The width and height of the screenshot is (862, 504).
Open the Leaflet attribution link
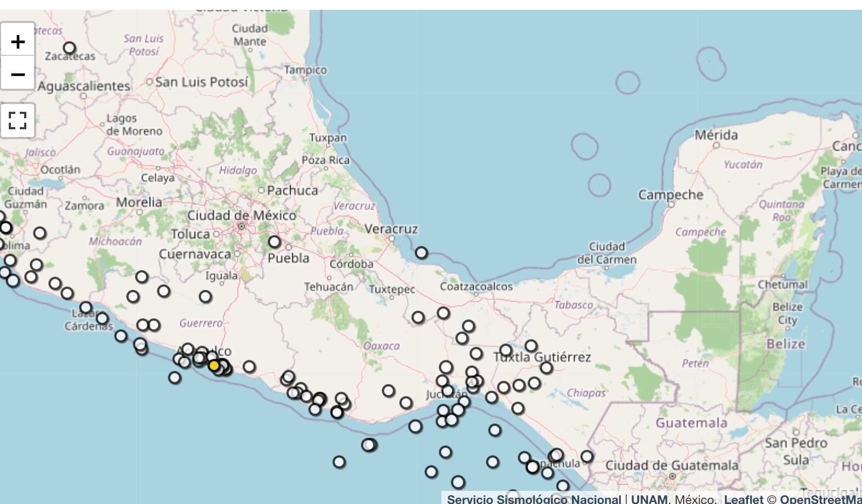tap(743, 499)
